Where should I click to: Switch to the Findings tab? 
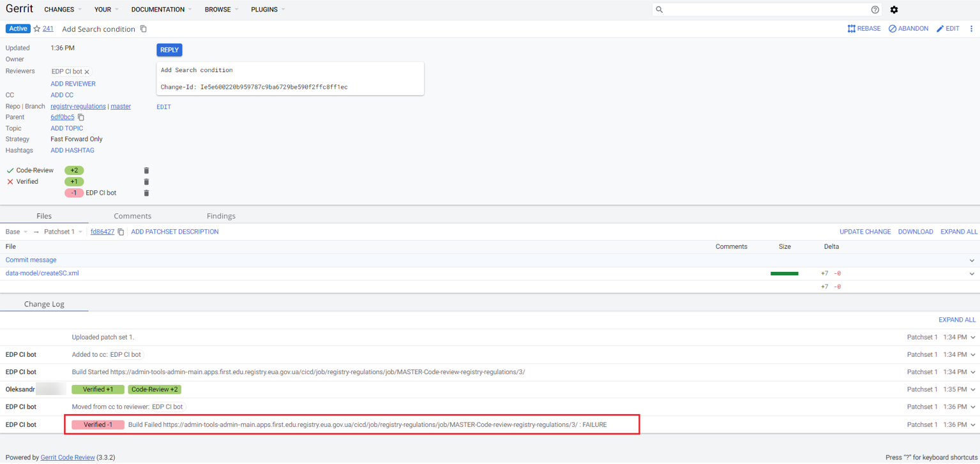221,216
